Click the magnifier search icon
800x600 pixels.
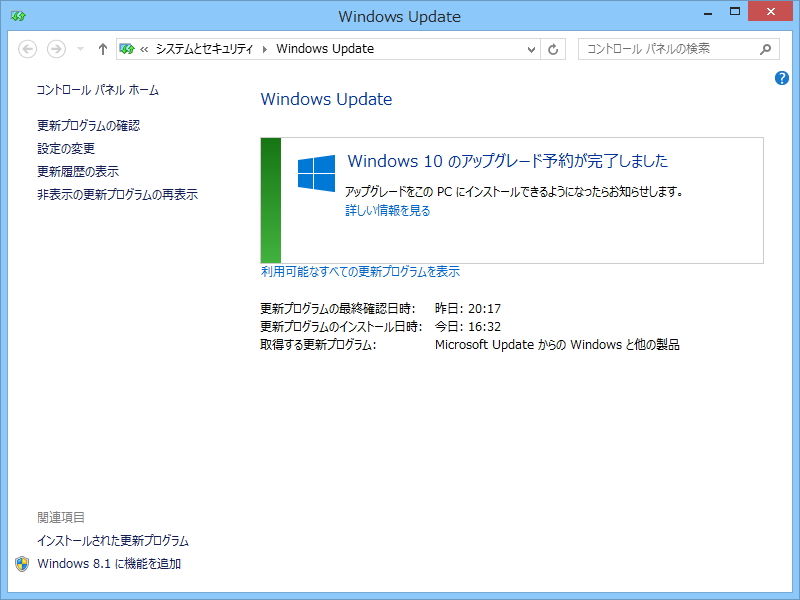[x=765, y=49]
